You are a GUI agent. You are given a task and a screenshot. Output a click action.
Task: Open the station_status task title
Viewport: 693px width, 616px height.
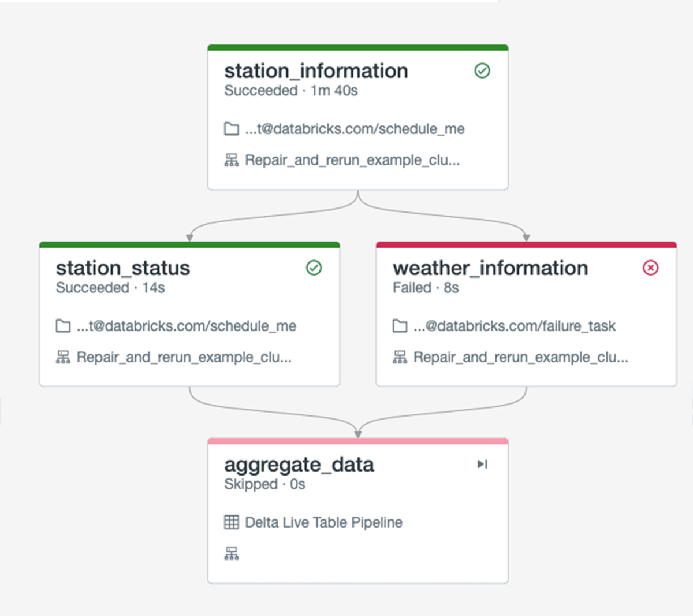pyautogui.click(x=122, y=268)
